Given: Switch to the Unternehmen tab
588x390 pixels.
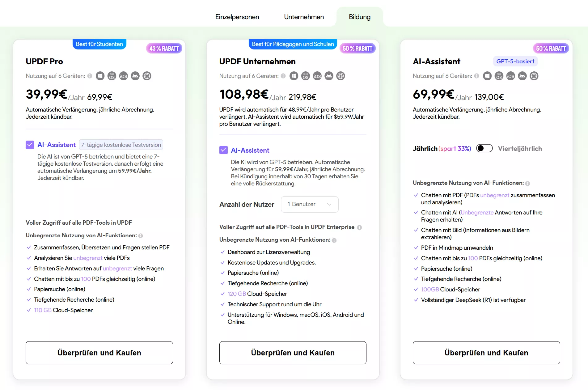Looking at the screenshot, I should (x=304, y=17).
